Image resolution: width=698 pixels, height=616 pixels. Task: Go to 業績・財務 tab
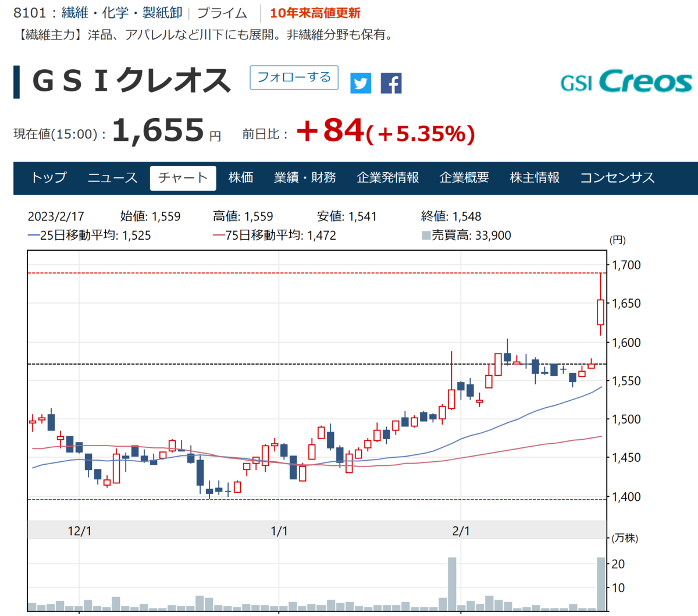[x=305, y=177]
